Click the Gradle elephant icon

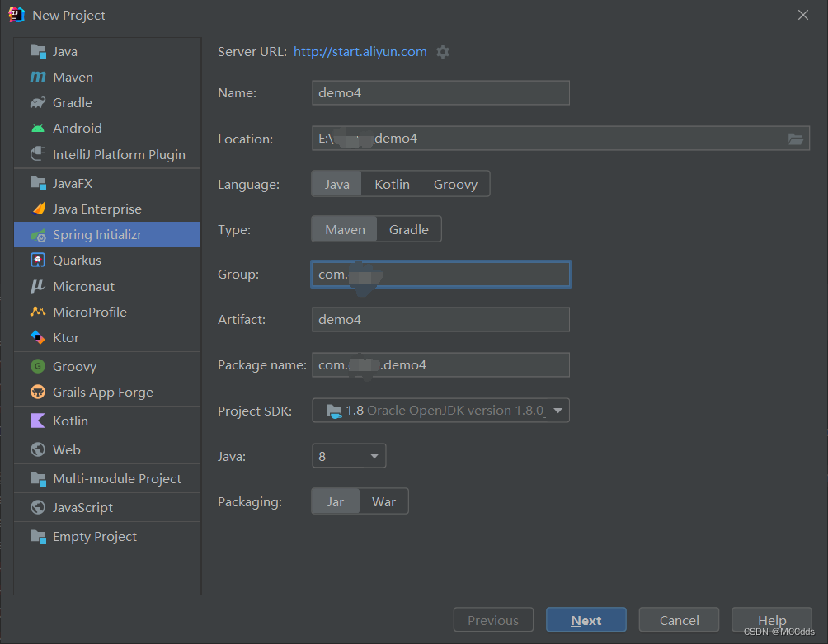point(38,102)
